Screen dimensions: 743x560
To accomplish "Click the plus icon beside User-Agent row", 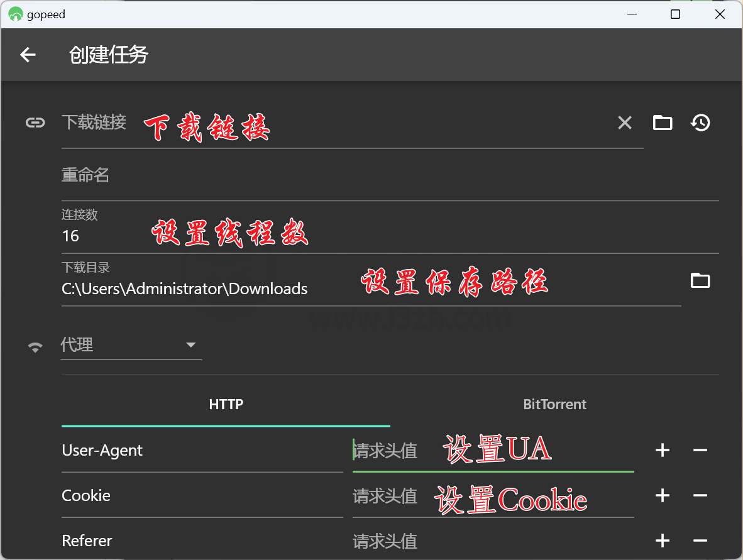I will [662, 450].
